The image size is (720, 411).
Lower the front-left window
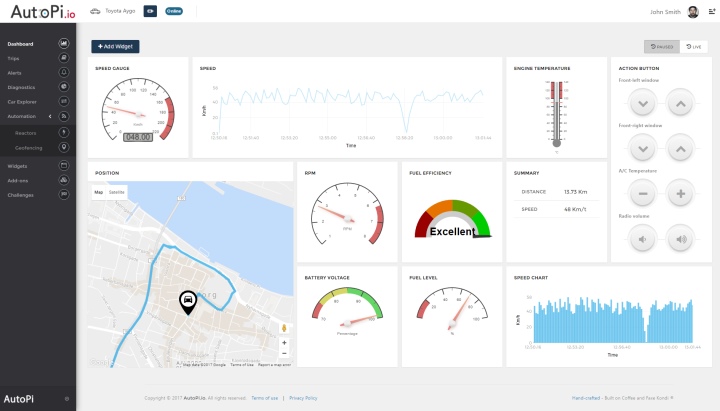pyautogui.click(x=645, y=102)
